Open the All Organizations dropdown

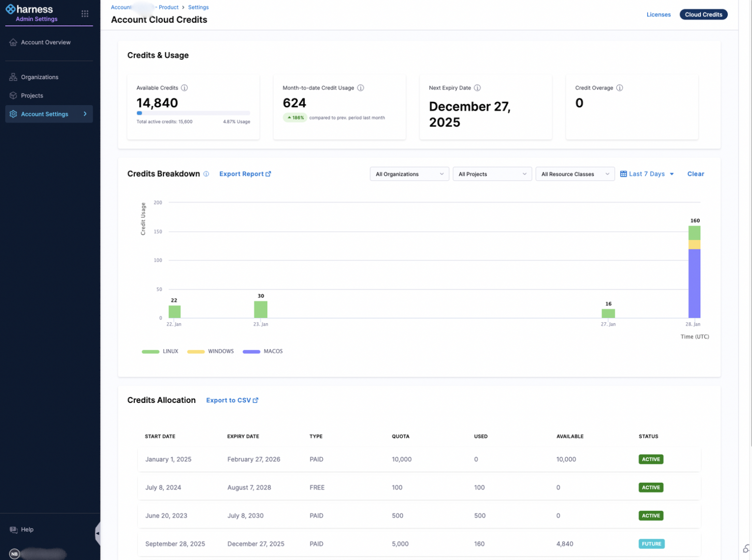(409, 174)
